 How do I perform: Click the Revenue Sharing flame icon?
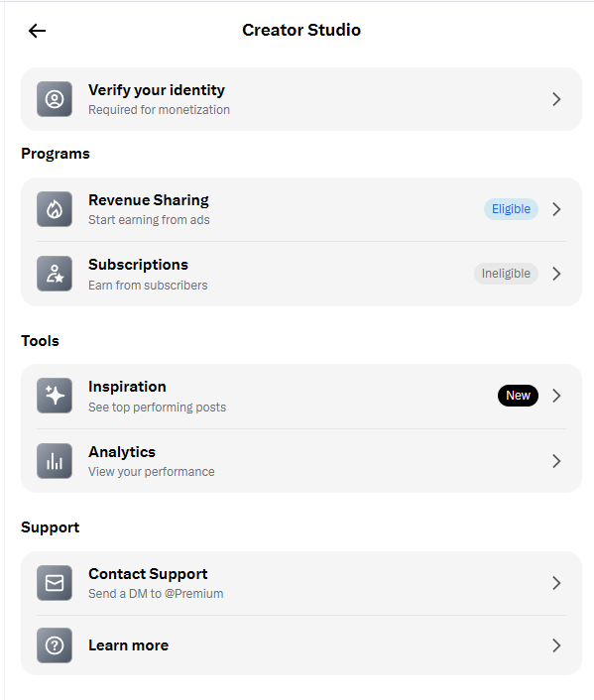(x=55, y=209)
